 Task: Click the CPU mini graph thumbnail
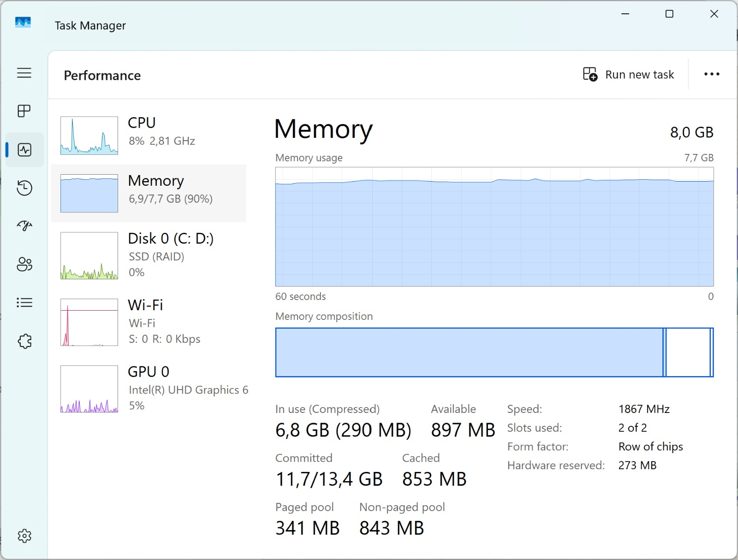[89, 136]
